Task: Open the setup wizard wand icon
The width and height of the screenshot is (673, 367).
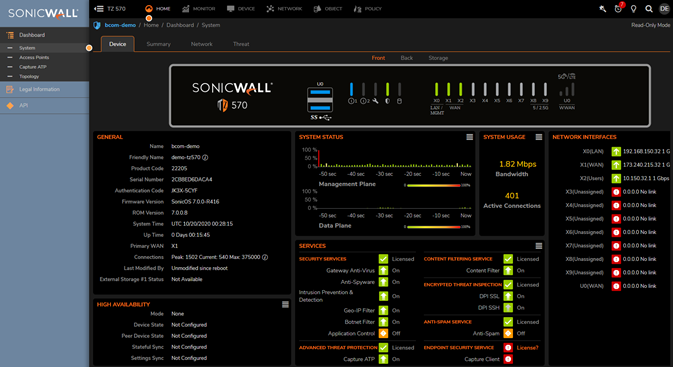Action: click(x=603, y=9)
